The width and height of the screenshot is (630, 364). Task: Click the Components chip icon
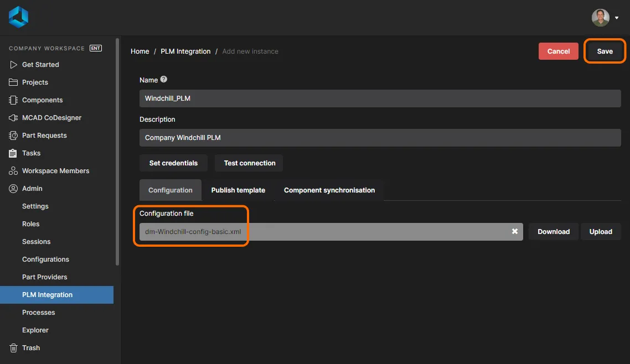tap(13, 100)
